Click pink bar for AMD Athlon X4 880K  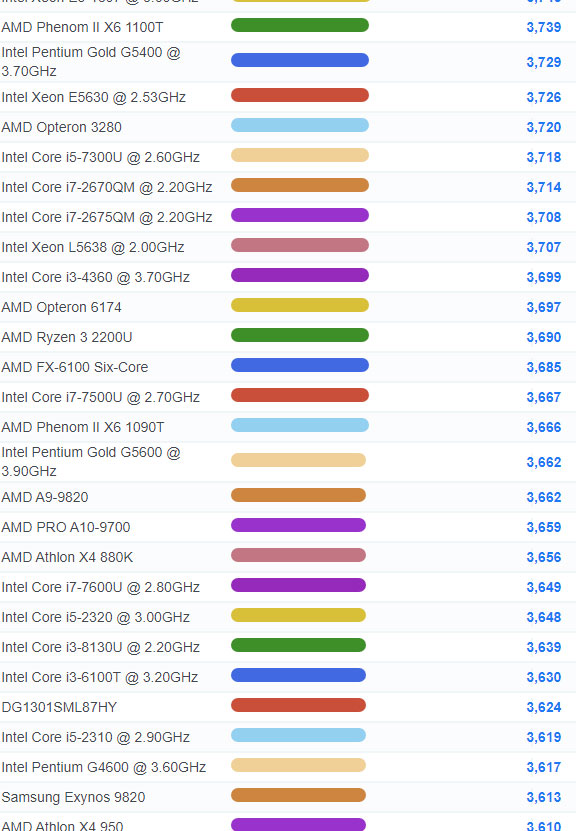coord(298,555)
